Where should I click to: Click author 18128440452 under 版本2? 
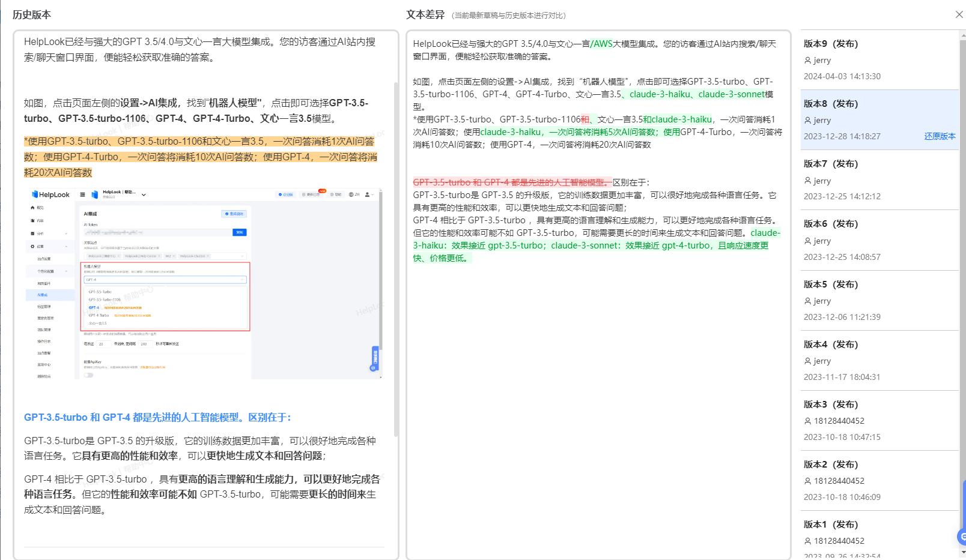coord(839,481)
